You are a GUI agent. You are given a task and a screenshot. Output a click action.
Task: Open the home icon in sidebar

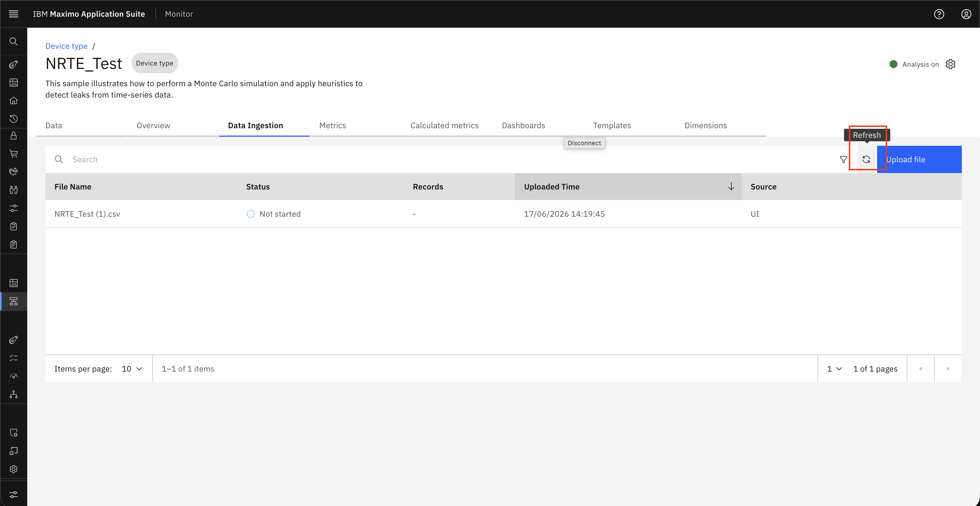14,100
